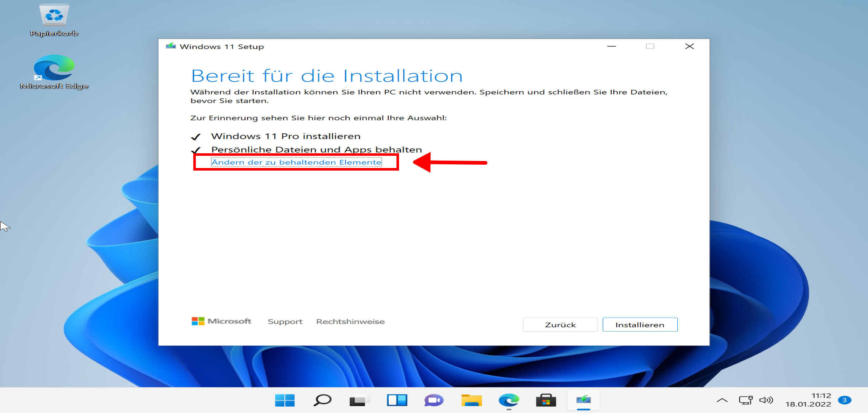The width and height of the screenshot is (868, 413).
Task: Open the Widgets panel icon
Action: (397, 400)
